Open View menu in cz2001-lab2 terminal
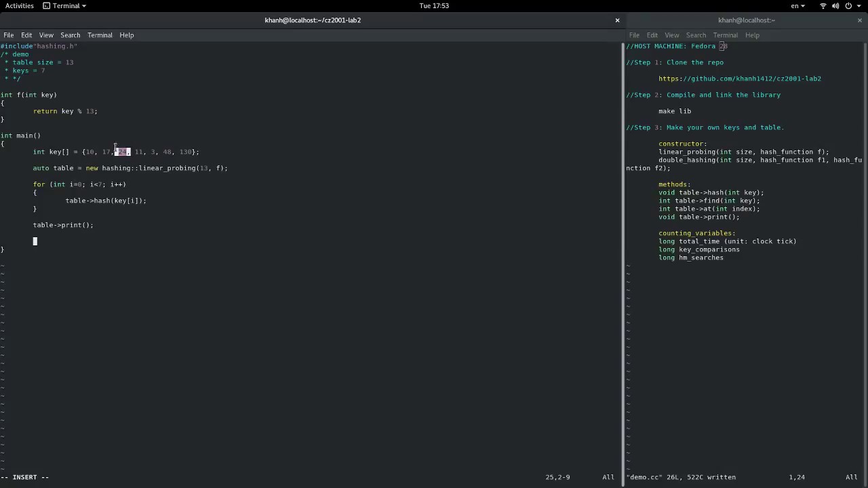The width and height of the screenshot is (868, 488). (46, 35)
